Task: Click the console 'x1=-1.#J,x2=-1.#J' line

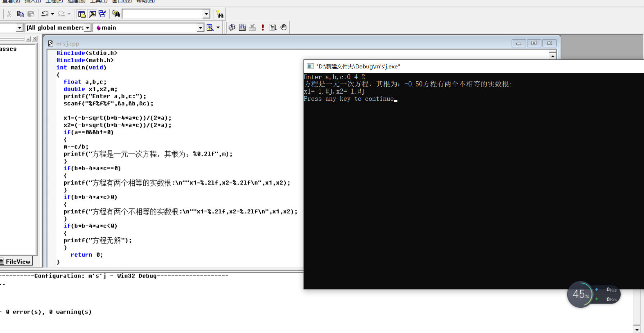Action: pos(334,91)
